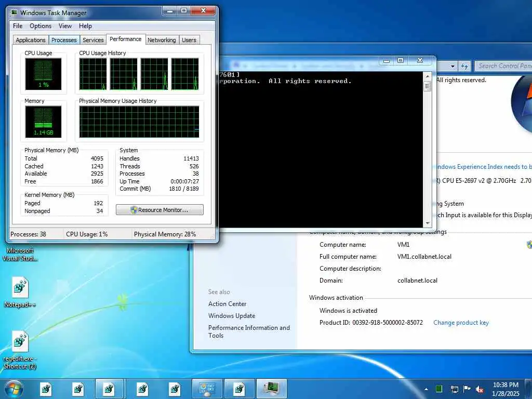Click Task Manager's taskbar button
Image resolution: width=532 pixels, height=399 pixels.
[x=271, y=389]
